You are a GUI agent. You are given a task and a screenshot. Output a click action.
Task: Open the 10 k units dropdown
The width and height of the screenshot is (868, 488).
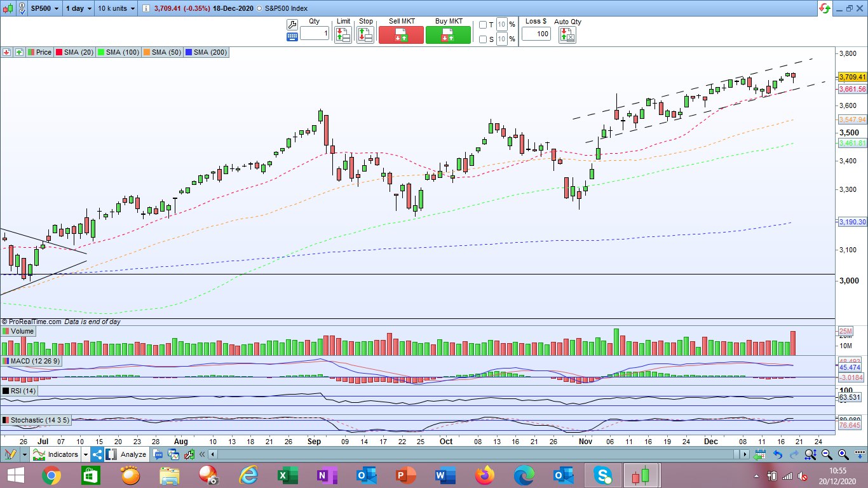click(x=117, y=10)
